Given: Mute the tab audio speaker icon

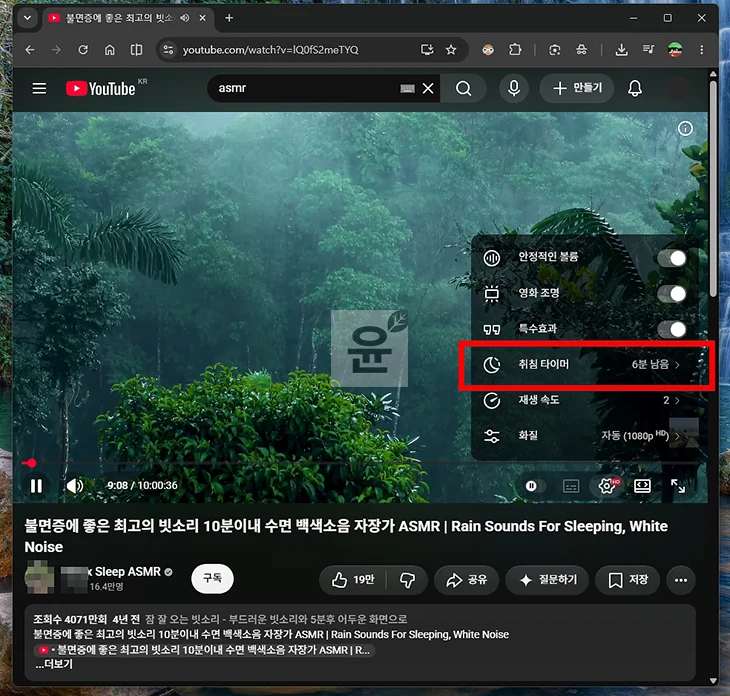Looking at the screenshot, I should click(x=185, y=18).
